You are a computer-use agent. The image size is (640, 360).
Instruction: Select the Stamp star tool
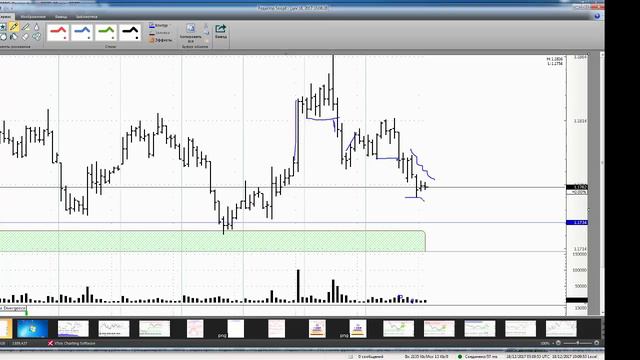pos(3,27)
